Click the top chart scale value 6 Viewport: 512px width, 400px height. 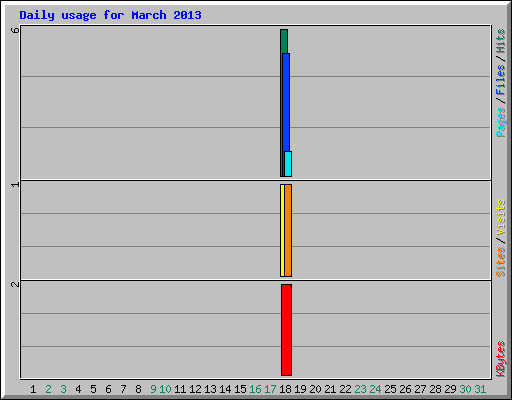click(x=15, y=30)
